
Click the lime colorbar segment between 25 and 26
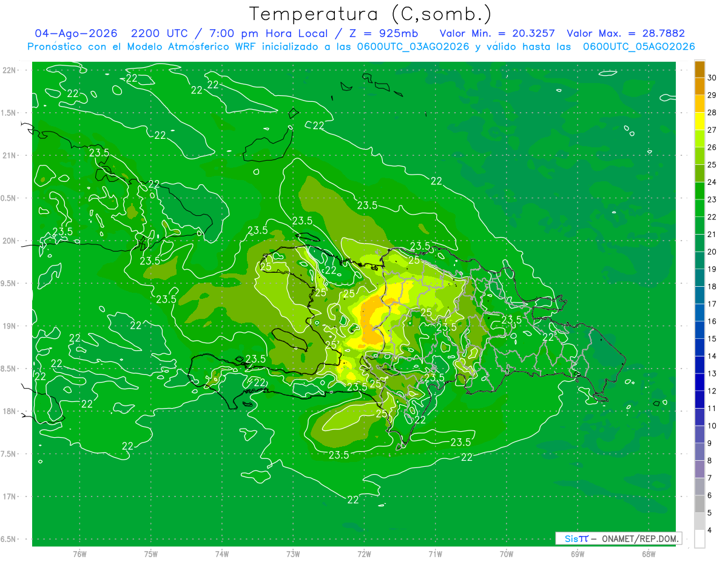[699, 156]
